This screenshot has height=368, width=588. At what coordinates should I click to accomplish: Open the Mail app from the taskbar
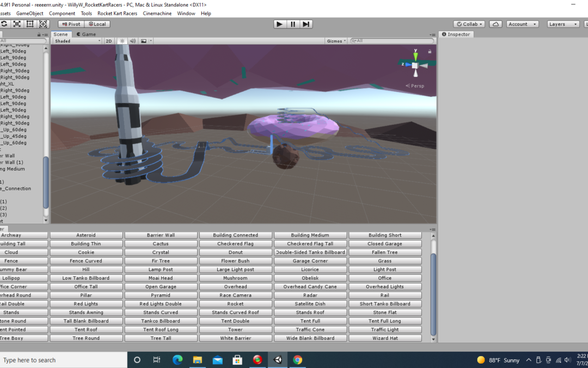pos(217,360)
